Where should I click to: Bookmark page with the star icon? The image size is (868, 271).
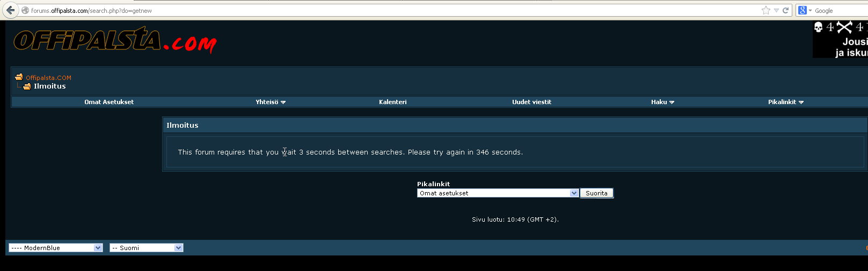point(765,10)
